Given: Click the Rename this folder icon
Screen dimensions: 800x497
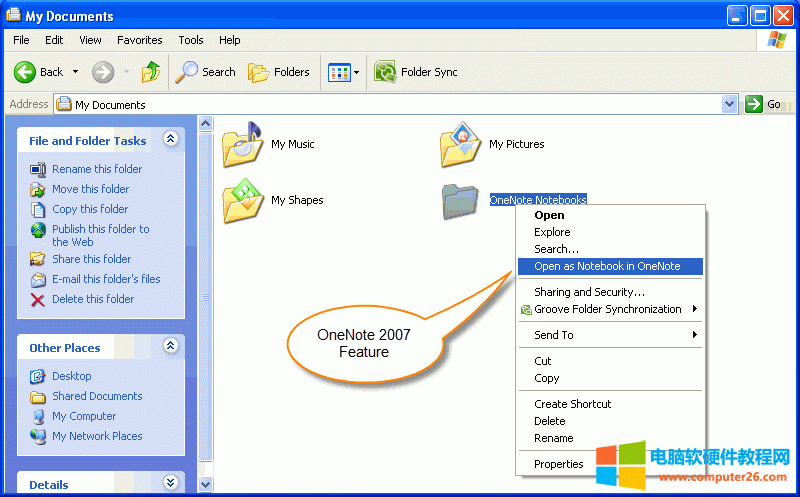Looking at the screenshot, I should (38, 169).
